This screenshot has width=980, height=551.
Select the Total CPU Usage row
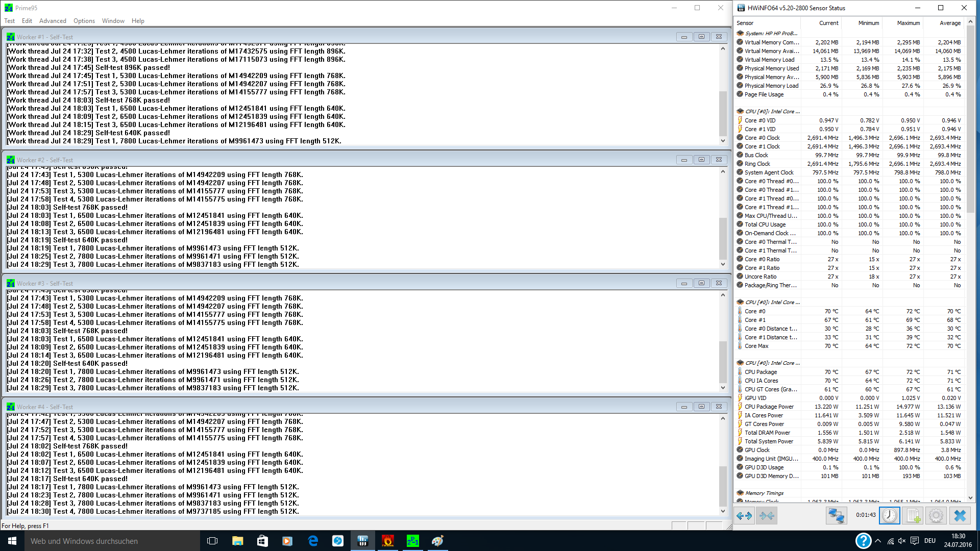click(850, 224)
